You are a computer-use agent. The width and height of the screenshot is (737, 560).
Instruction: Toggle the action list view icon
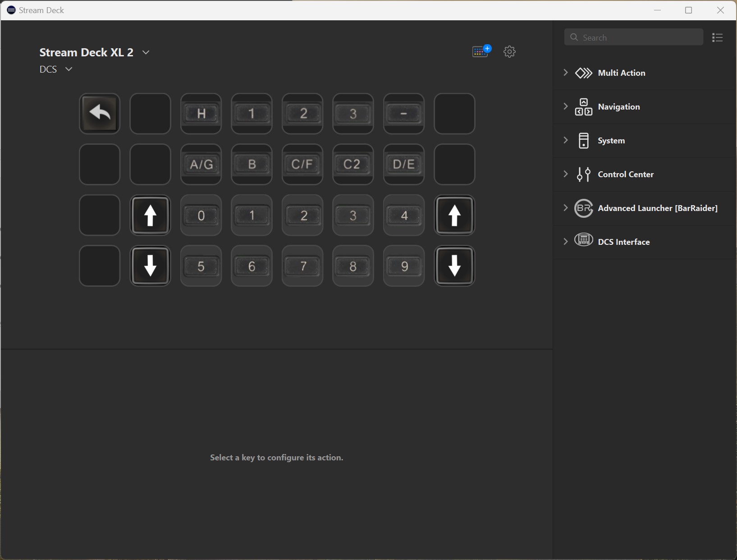click(x=717, y=38)
